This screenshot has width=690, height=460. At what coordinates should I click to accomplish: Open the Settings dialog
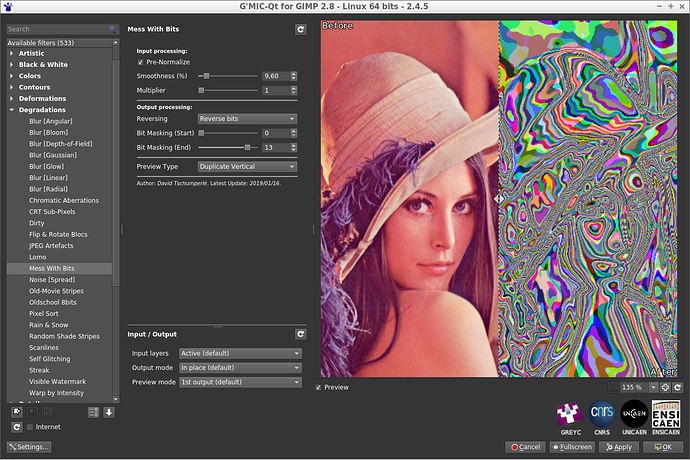29,447
